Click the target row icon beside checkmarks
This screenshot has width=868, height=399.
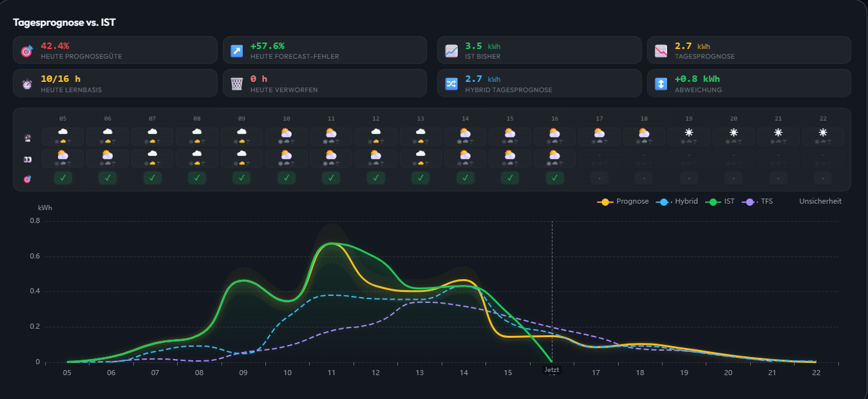coord(27,178)
